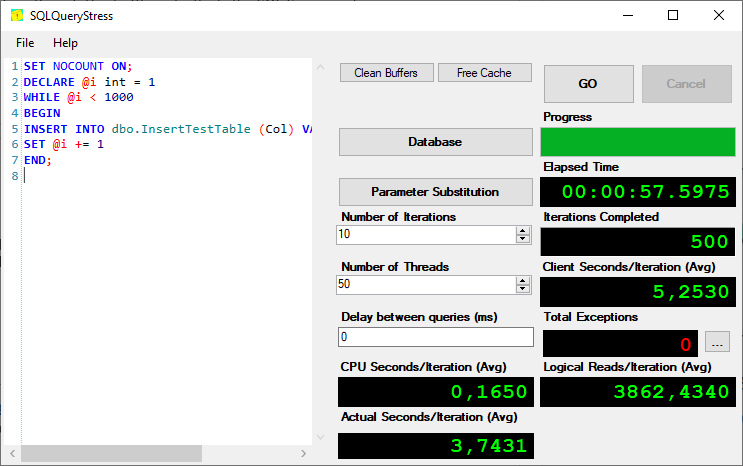The height and width of the screenshot is (466, 743).
Task: Increase Number of Threads with up arrow
Action: 523,280
